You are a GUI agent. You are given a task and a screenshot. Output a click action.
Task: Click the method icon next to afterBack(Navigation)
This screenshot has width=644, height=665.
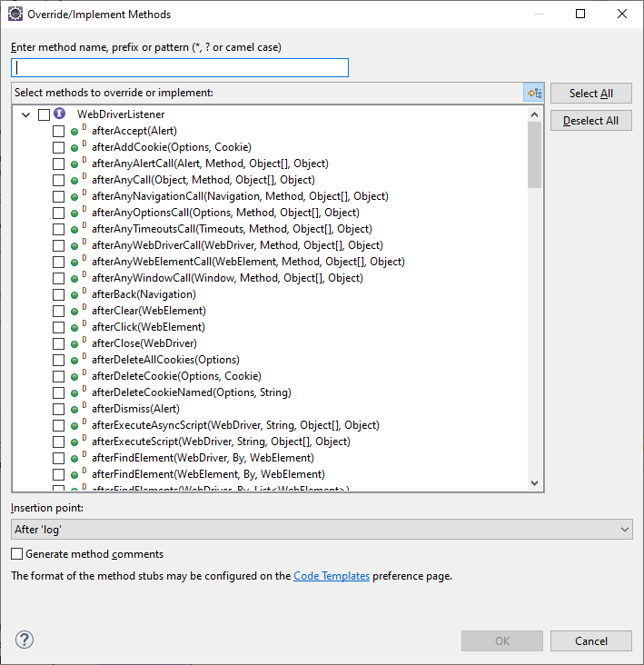(x=75, y=294)
